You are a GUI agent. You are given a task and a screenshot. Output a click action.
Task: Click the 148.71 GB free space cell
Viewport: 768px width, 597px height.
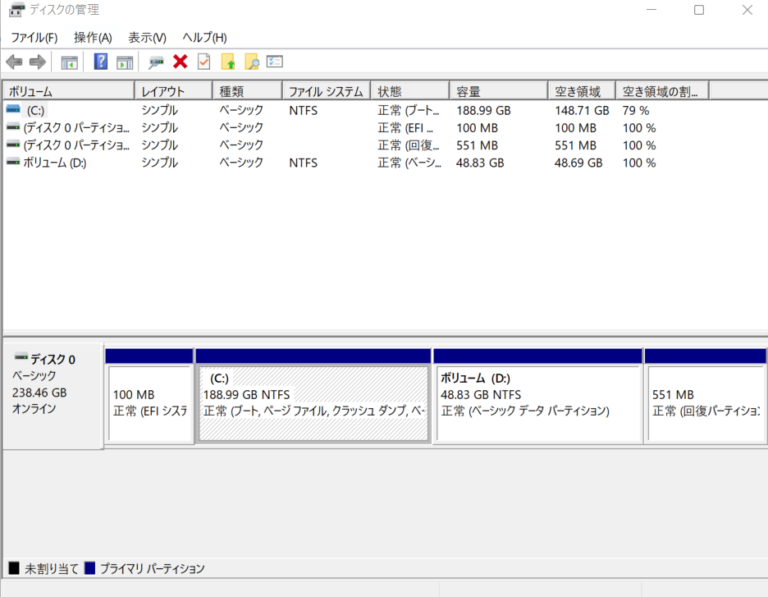582,111
